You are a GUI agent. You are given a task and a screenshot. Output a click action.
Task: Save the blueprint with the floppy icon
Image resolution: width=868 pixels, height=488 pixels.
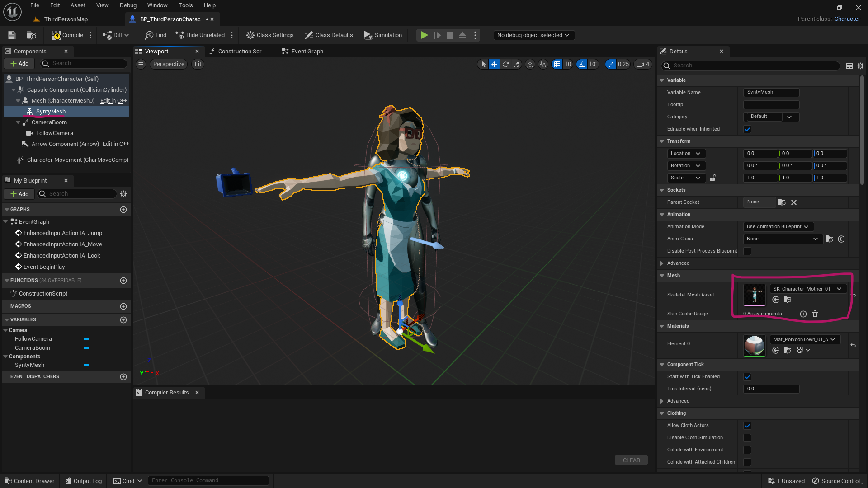click(12, 35)
